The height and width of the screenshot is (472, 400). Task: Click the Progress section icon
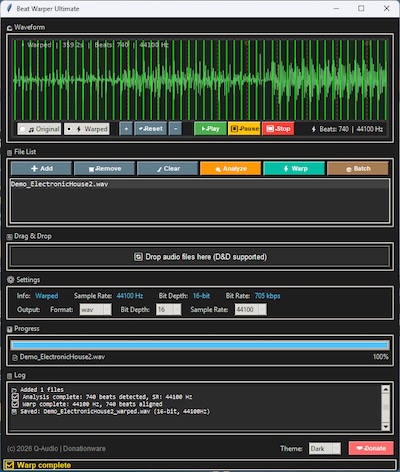coord(9,329)
